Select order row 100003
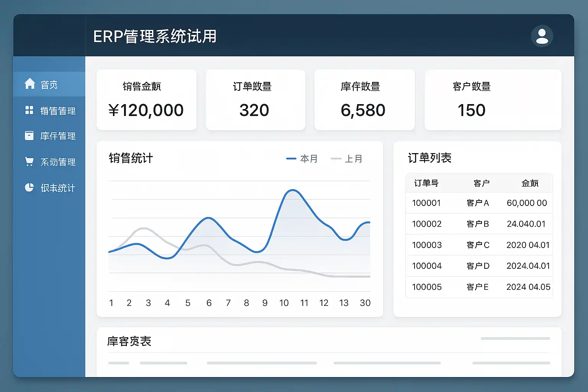The height and width of the screenshot is (392, 588). pyautogui.click(x=479, y=245)
